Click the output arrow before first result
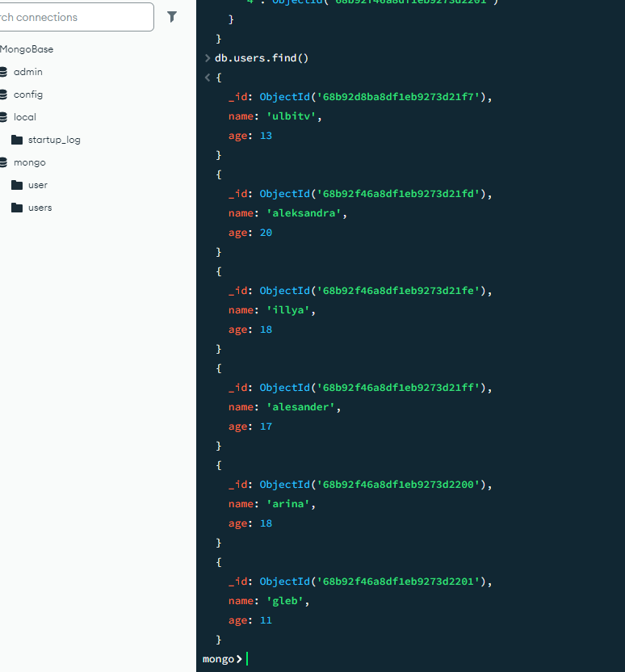Screen dimensions: 625x672 coord(208,78)
